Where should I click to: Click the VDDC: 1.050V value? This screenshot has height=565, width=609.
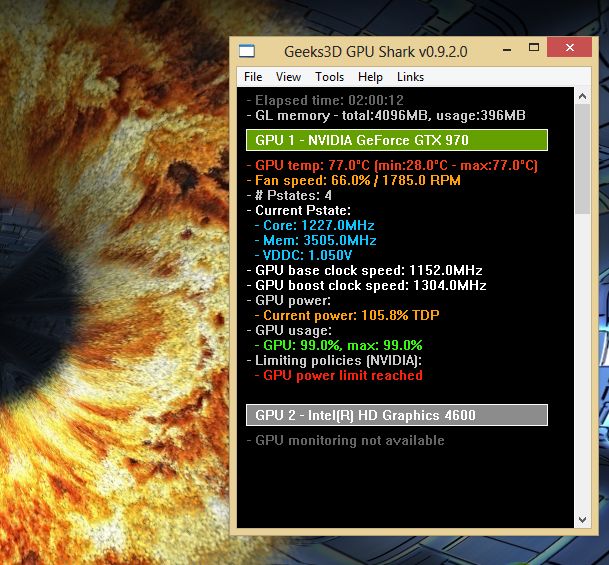[x=303, y=255]
